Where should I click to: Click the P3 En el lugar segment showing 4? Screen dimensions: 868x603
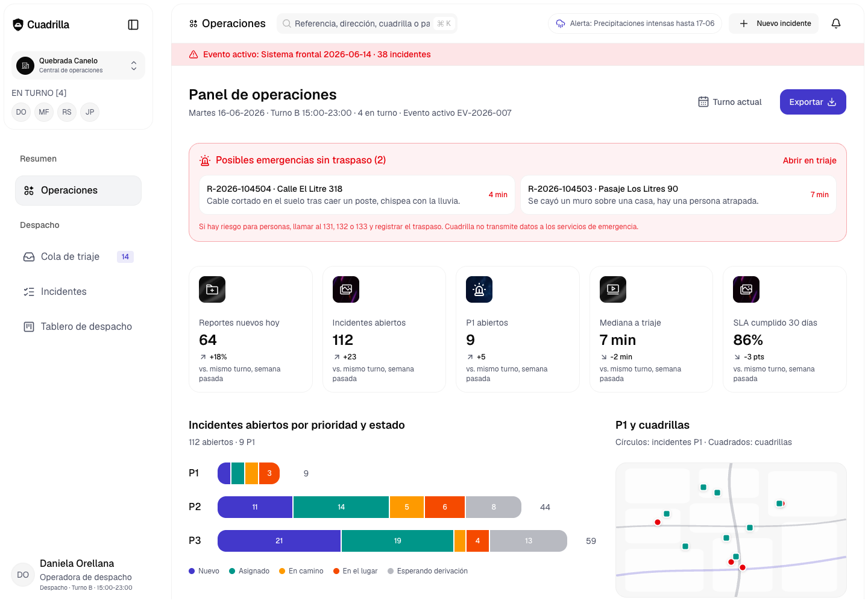coord(477,541)
